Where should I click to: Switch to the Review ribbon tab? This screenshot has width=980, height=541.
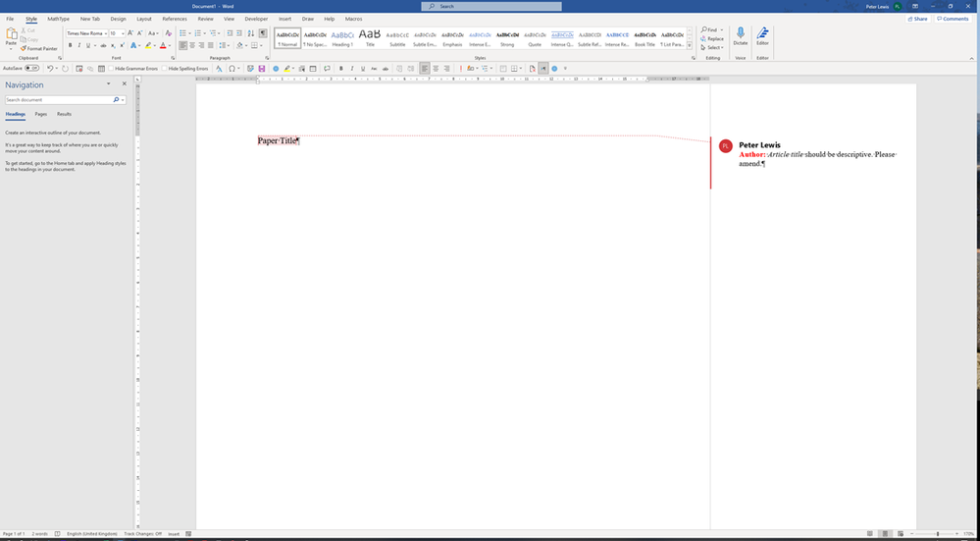point(206,19)
